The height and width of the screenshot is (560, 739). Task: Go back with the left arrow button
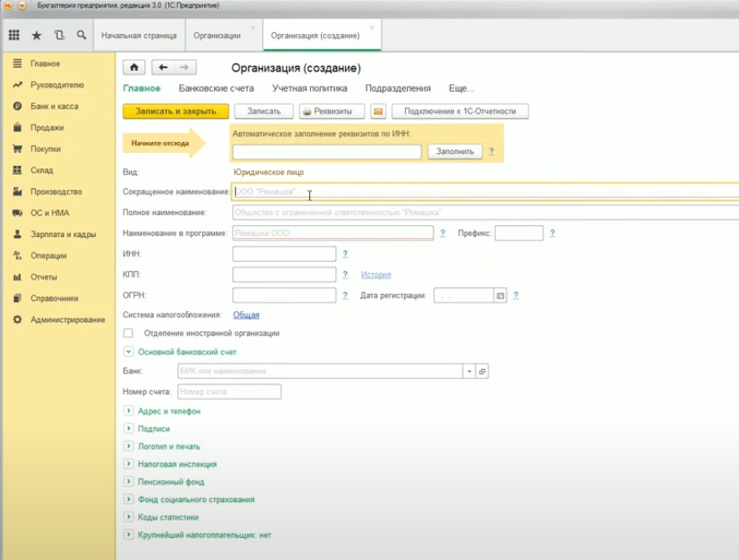point(163,68)
